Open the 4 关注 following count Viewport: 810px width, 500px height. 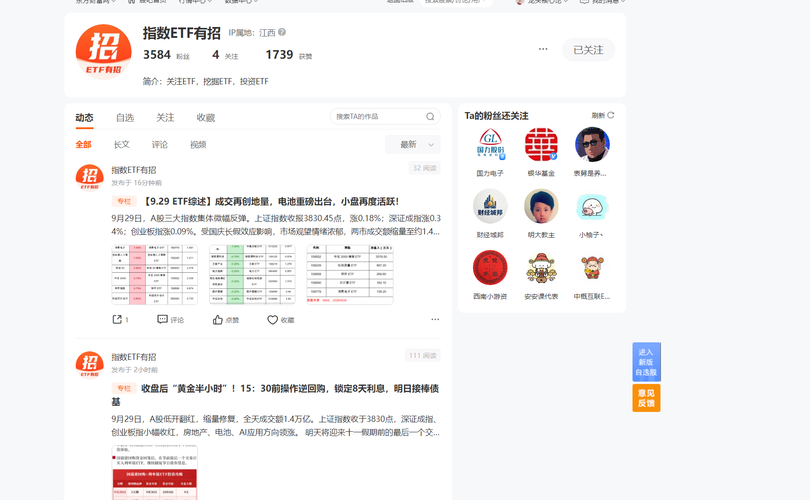(225, 55)
